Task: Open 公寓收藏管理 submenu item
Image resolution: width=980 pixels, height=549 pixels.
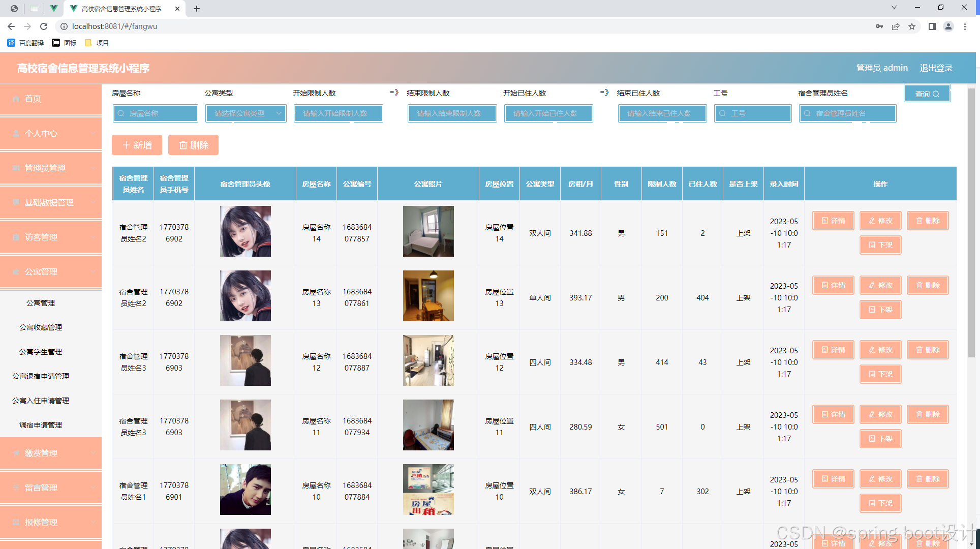Action: click(41, 327)
